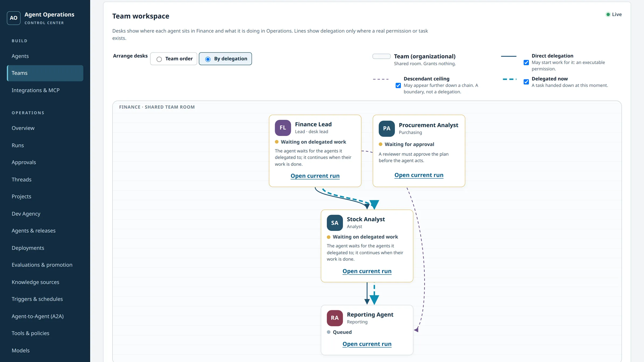The height and width of the screenshot is (362, 644).
Task: Open current run for Procurement Analyst
Action: (x=419, y=175)
